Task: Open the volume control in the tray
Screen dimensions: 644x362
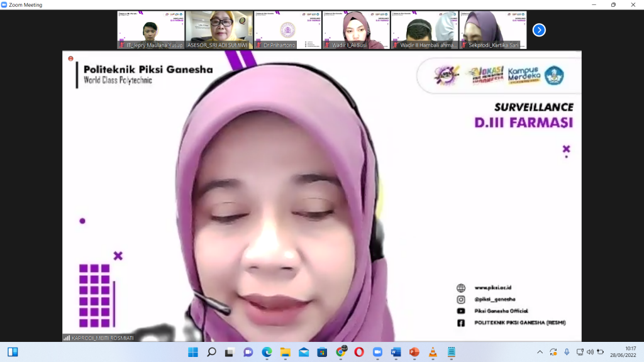Action: click(590, 352)
